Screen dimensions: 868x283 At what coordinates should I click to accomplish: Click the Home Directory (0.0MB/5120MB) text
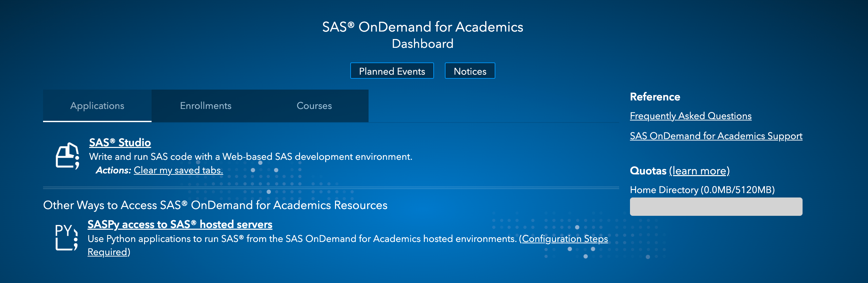[x=702, y=190]
